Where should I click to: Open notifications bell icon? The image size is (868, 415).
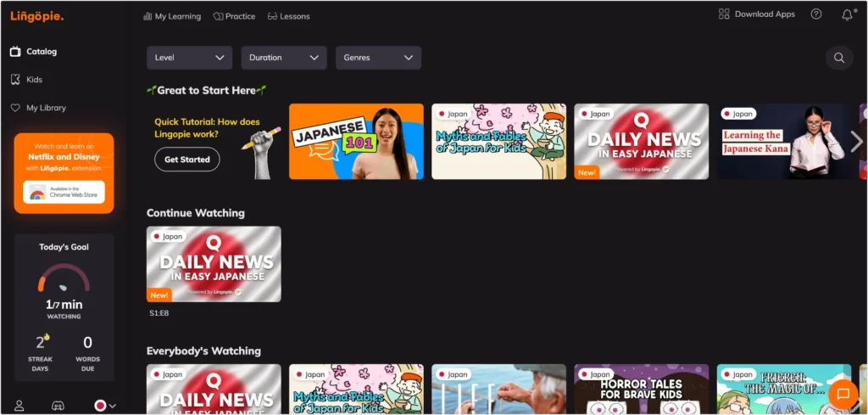coord(848,15)
